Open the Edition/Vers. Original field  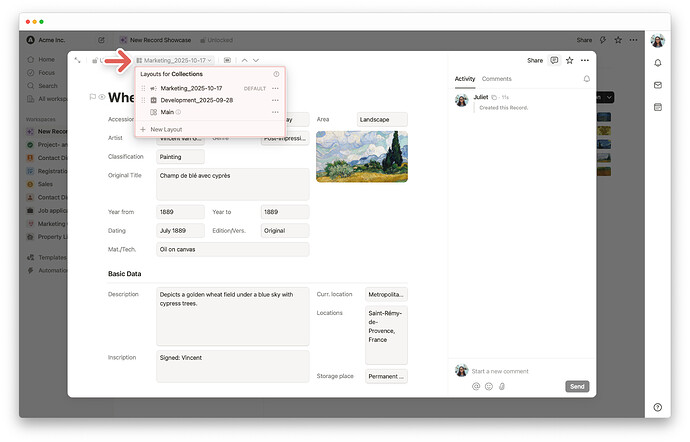(x=285, y=231)
